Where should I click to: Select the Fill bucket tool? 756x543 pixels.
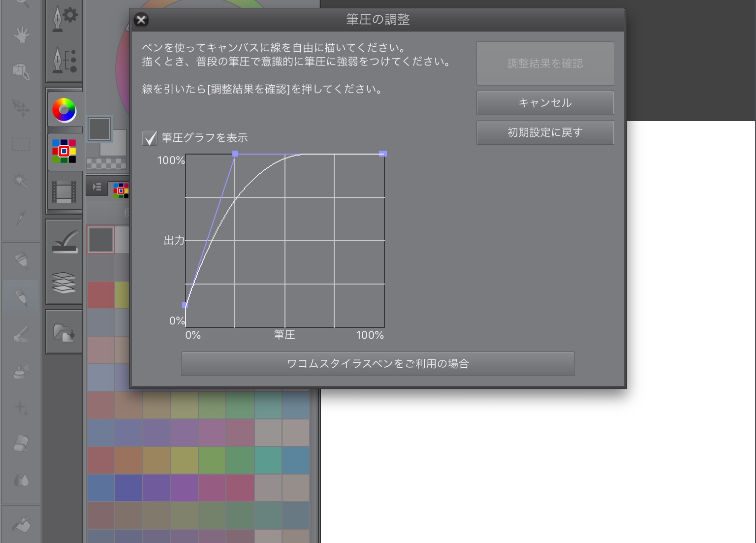tap(21, 525)
